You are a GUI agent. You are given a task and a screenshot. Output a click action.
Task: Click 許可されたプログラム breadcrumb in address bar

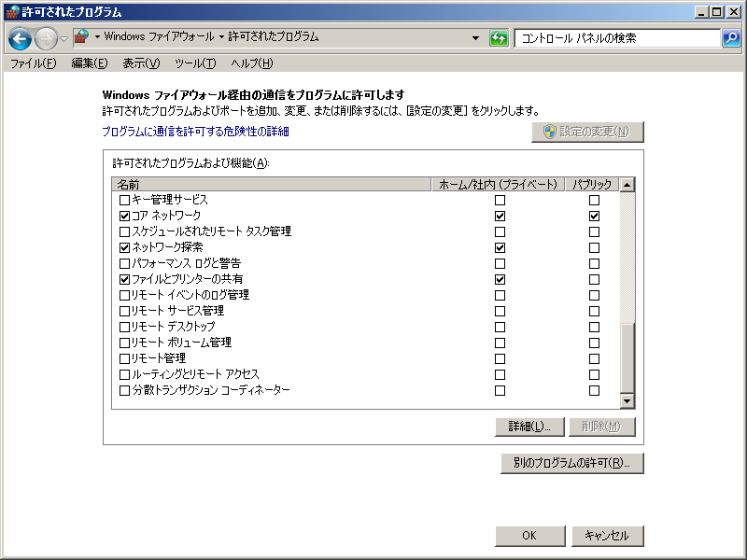[x=274, y=36]
